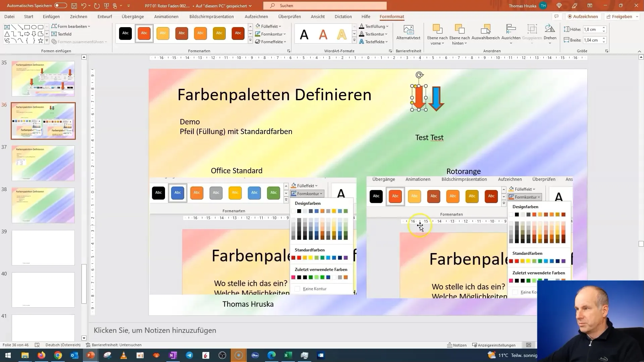Select slide 35 thumbnail

[43, 79]
